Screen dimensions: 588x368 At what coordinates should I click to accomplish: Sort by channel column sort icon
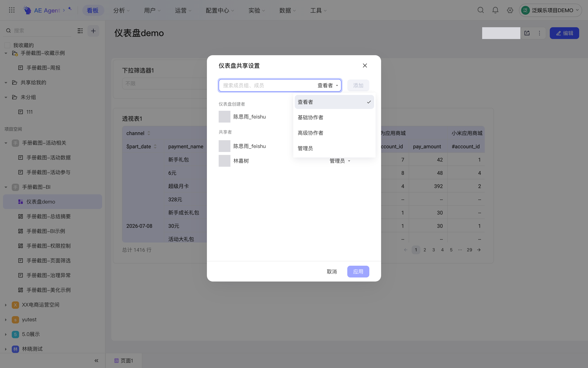[149, 133]
